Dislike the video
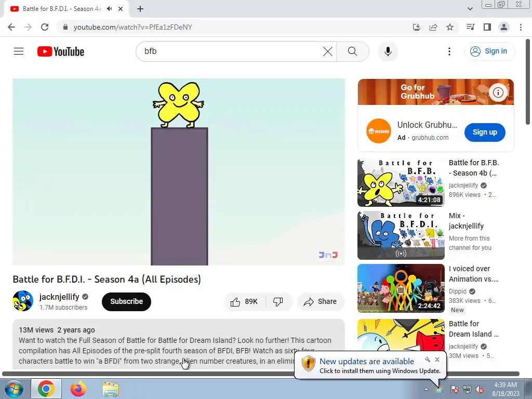Screen dimensions: 532x399 [x=278, y=302]
